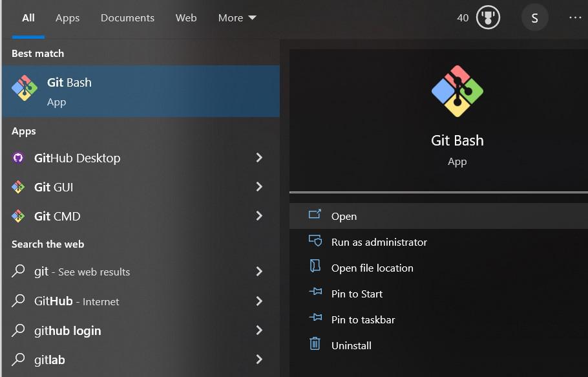Open the Git GUI app result
The height and width of the screenshot is (377, 588).
pyautogui.click(x=141, y=187)
